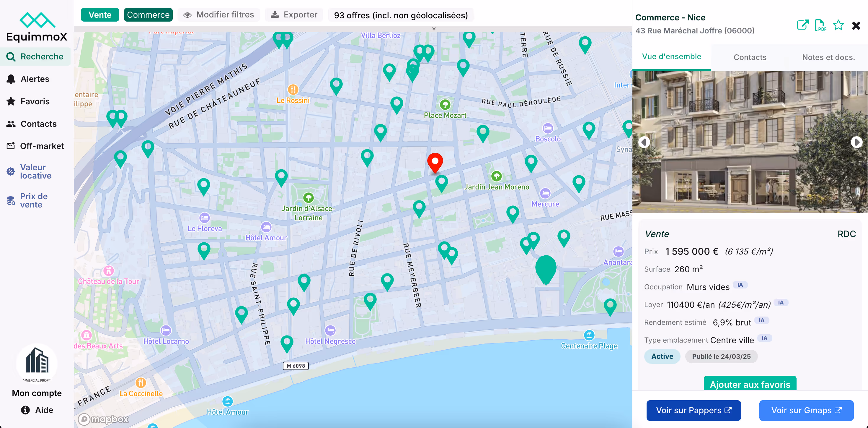The height and width of the screenshot is (428, 868).
Task: Click the Active status badge
Action: pos(662,356)
